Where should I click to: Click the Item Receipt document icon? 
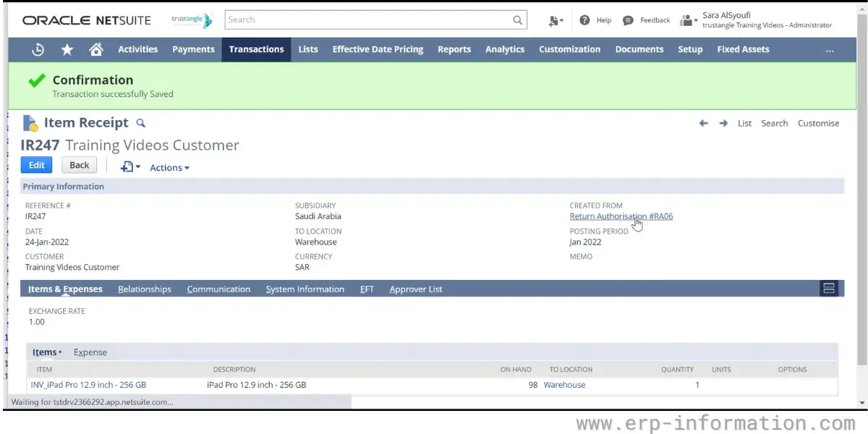[30, 123]
